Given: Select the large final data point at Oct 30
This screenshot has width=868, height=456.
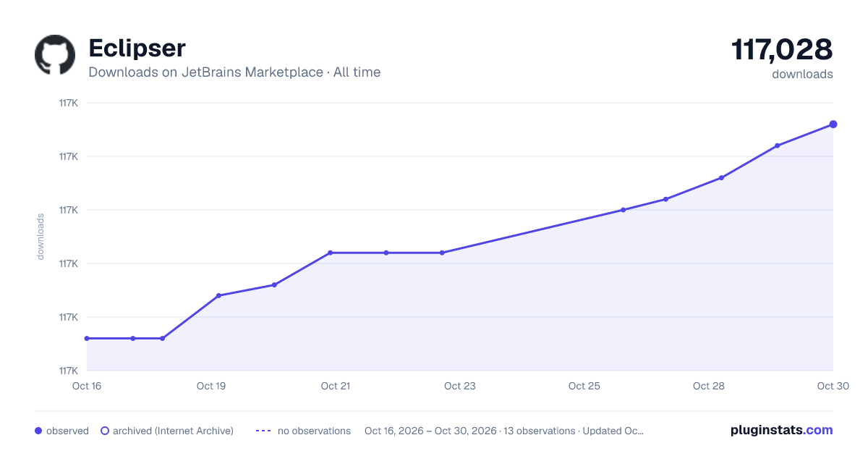Looking at the screenshot, I should tap(833, 124).
